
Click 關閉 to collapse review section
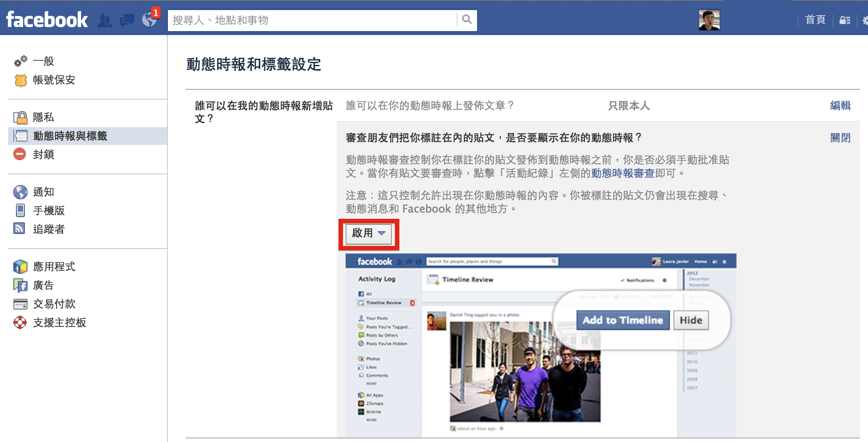pyautogui.click(x=840, y=137)
